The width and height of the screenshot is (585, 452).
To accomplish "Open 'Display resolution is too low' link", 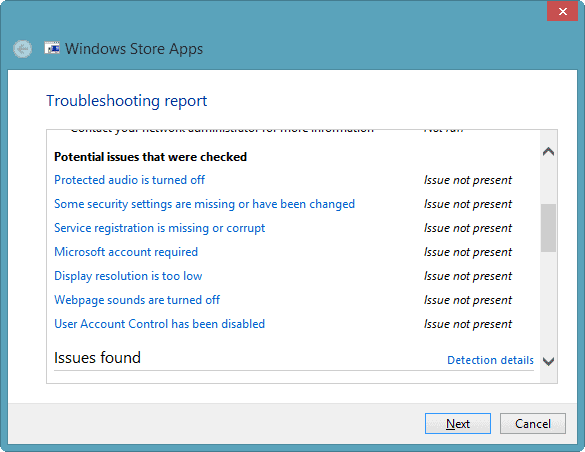I will (x=128, y=276).
